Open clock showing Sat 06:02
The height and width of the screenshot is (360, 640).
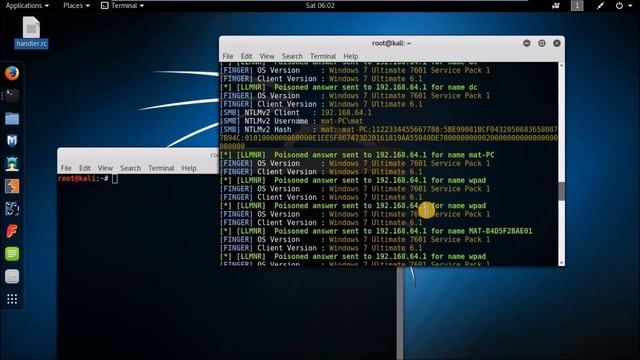coord(320,5)
